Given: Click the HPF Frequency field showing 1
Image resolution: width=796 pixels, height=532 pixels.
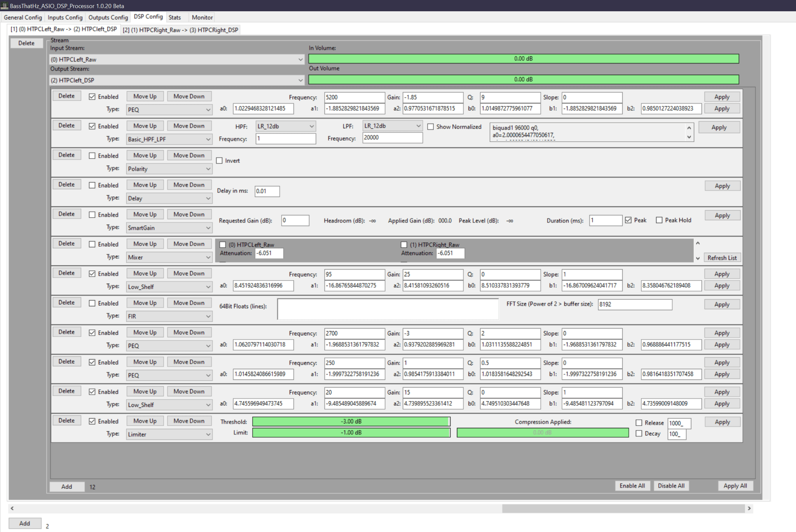Looking at the screenshot, I should point(286,138).
